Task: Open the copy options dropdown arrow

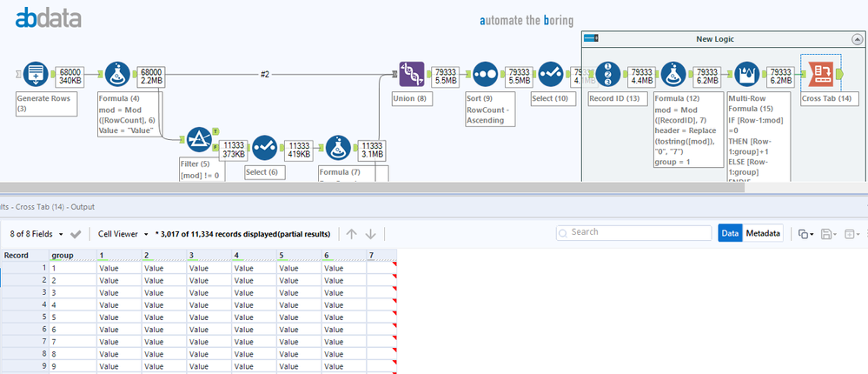Action: coord(812,234)
